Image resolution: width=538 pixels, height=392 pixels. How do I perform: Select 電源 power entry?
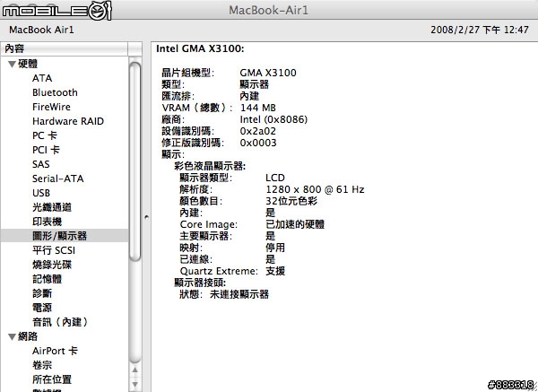pos(42,308)
